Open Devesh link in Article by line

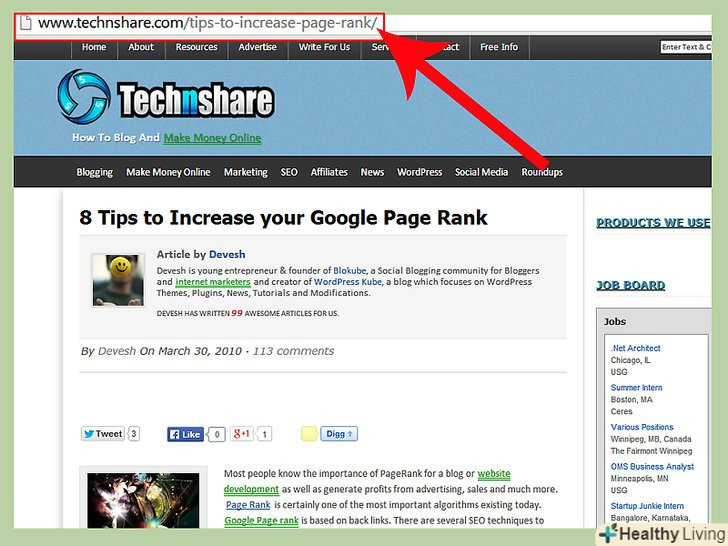pyautogui.click(x=227, y=254)
